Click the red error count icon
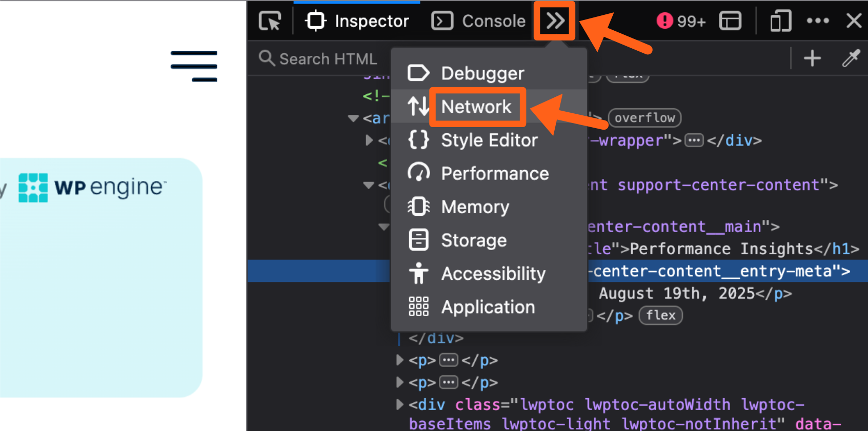 coord(664,21)
